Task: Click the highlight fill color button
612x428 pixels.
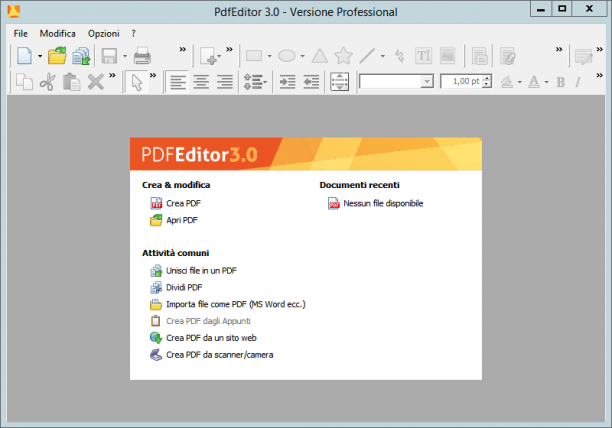Action: [507, 82]
